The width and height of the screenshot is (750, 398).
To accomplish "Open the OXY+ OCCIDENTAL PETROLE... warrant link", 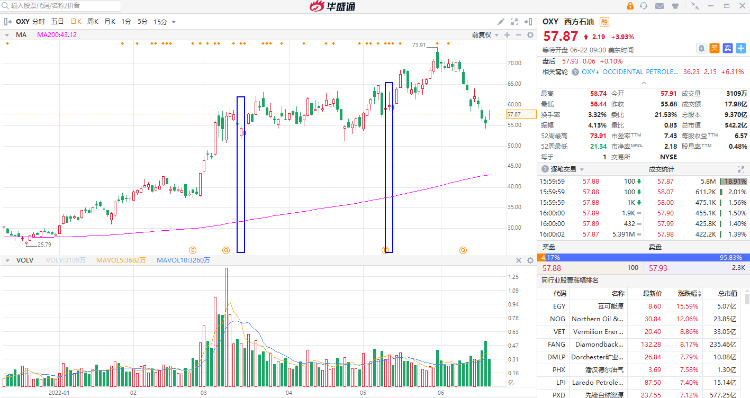I will [630, 72].
